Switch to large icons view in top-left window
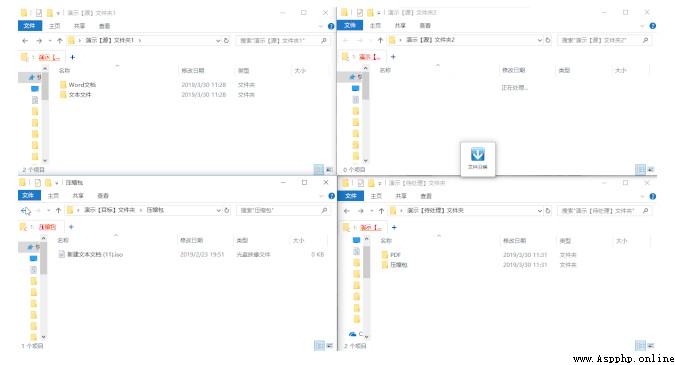 (329, 170)
